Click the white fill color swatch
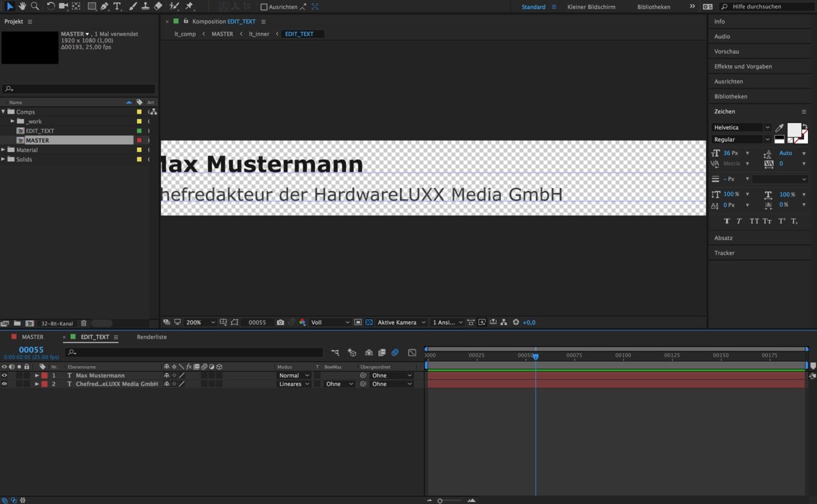 click(793, 129)
